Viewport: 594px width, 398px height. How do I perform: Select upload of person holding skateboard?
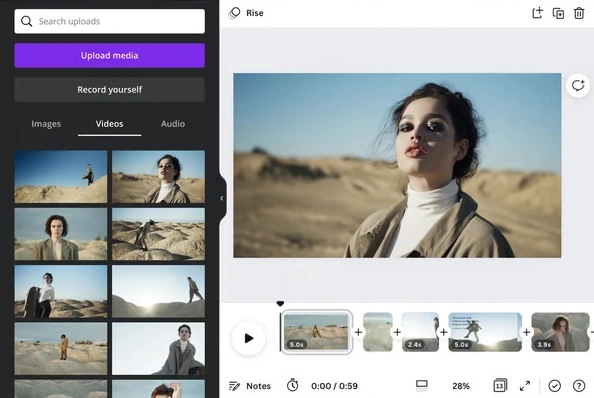(x=61, y=291)
